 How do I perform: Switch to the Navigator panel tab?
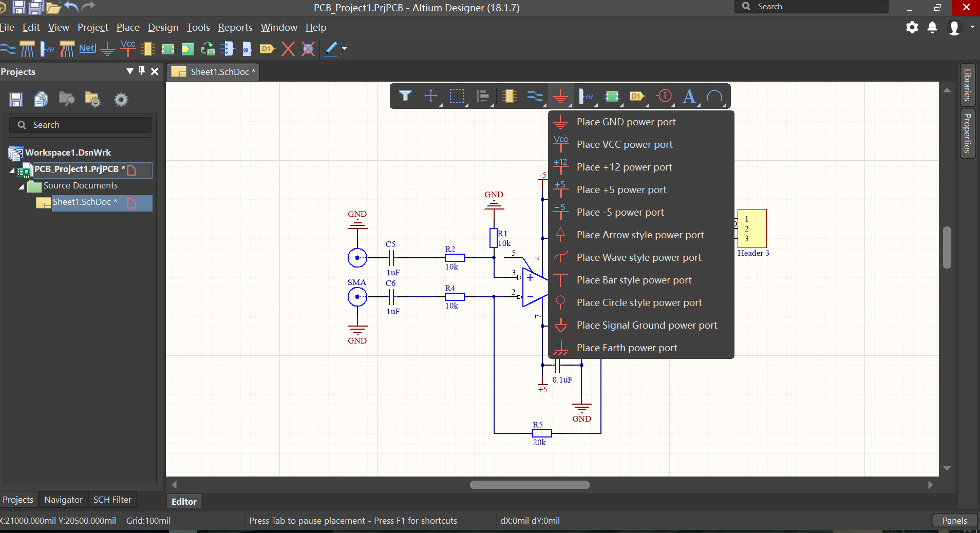63,500
